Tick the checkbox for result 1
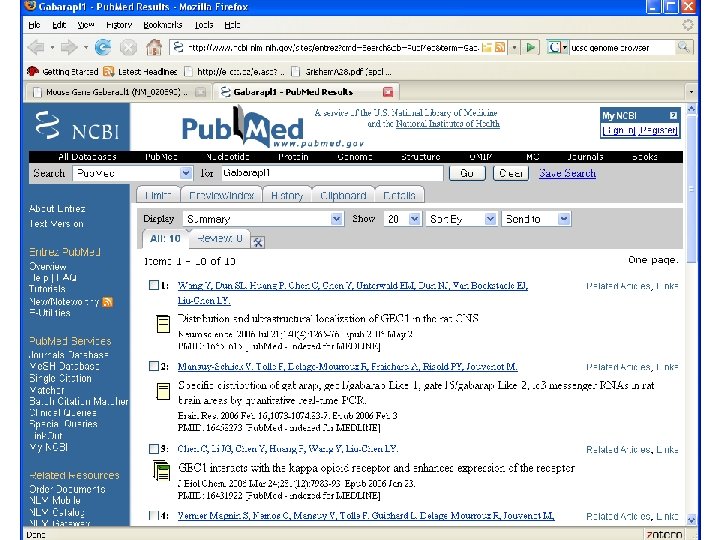This screenshot has width=720, height=540. [x=154, y=285]
